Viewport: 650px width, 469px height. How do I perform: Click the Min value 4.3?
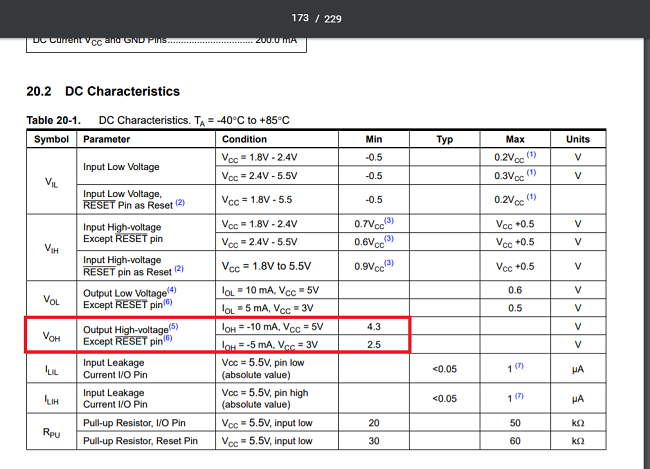pos(374,327)
